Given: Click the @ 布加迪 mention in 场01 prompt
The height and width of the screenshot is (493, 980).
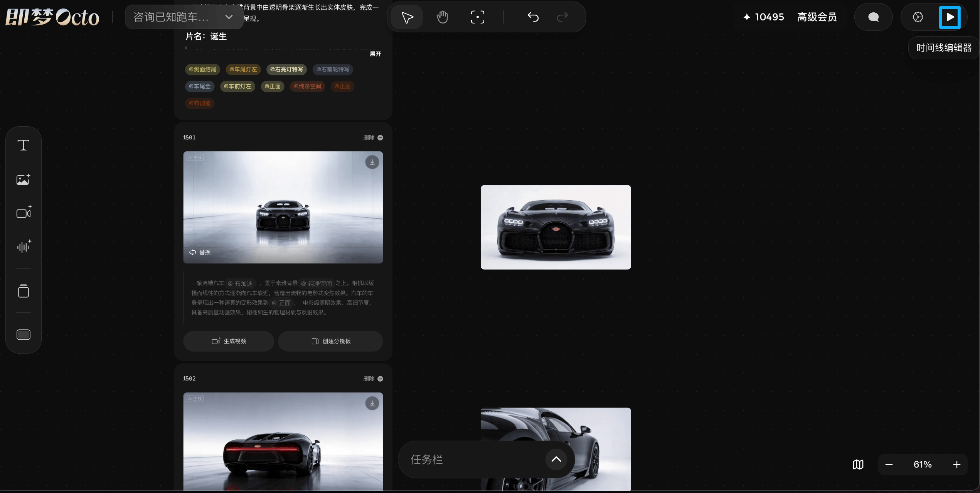Looking at the screenshot, I should tap(240, 283).
